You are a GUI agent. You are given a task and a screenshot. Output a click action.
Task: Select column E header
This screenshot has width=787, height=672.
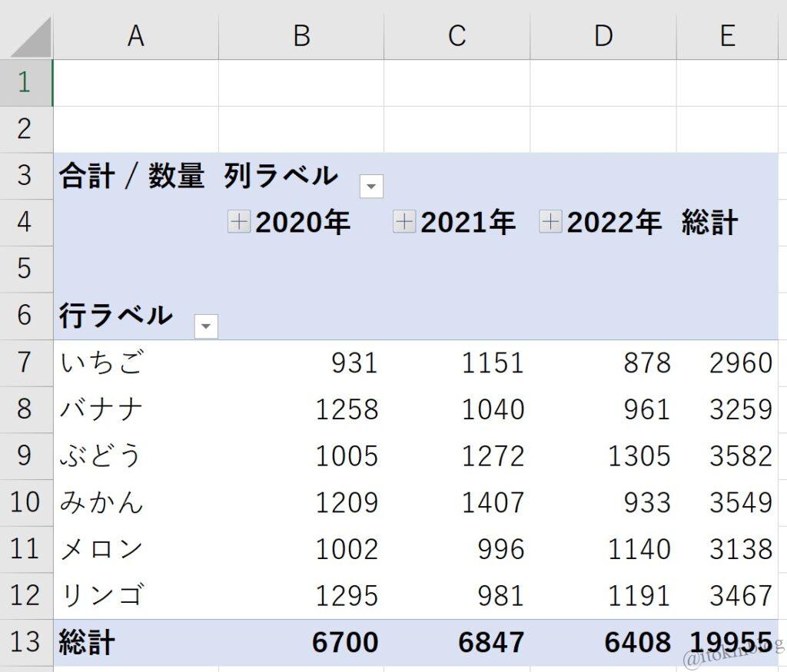(x=727, y=36)
